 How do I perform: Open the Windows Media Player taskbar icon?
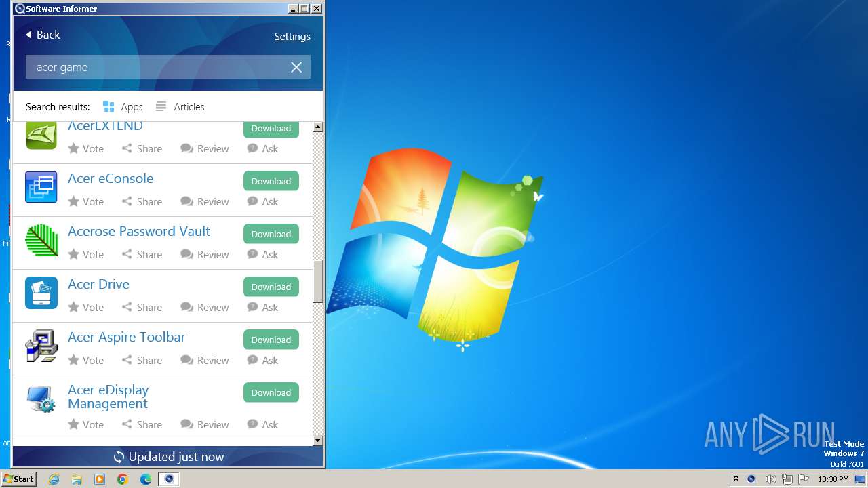[100, 479]
